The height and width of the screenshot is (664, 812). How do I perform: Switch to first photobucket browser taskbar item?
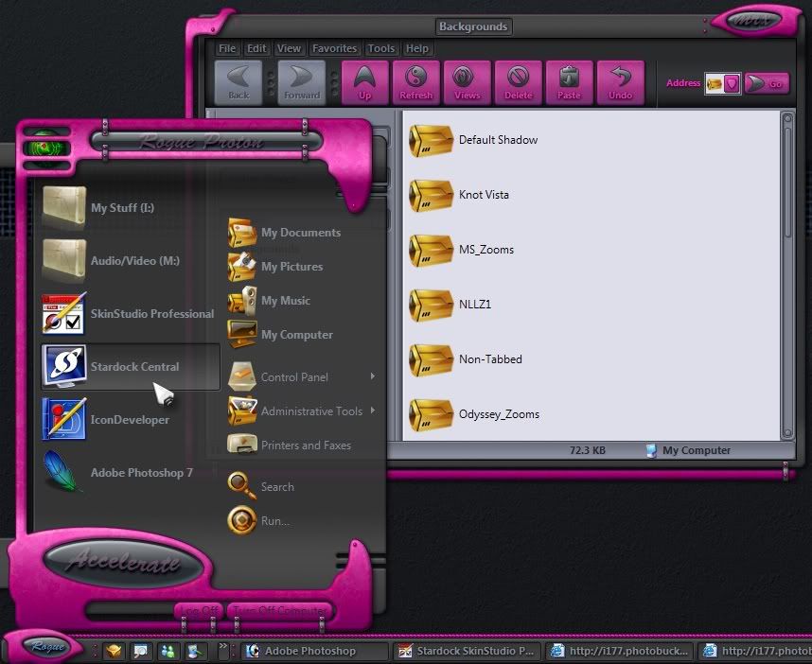point(619,651)
